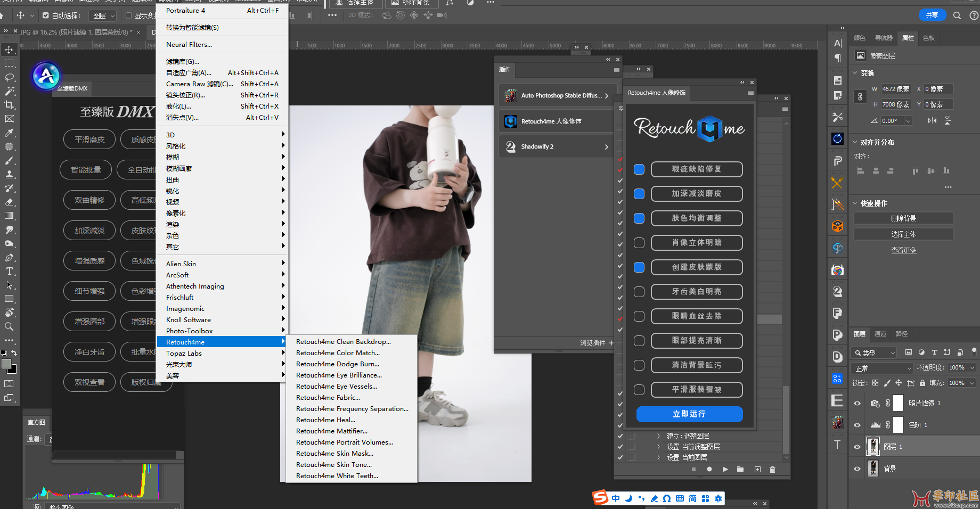Screen dimensions: 980x509
Task: Select the Horizontal Type tool
Action: click(x=9, y=271)
